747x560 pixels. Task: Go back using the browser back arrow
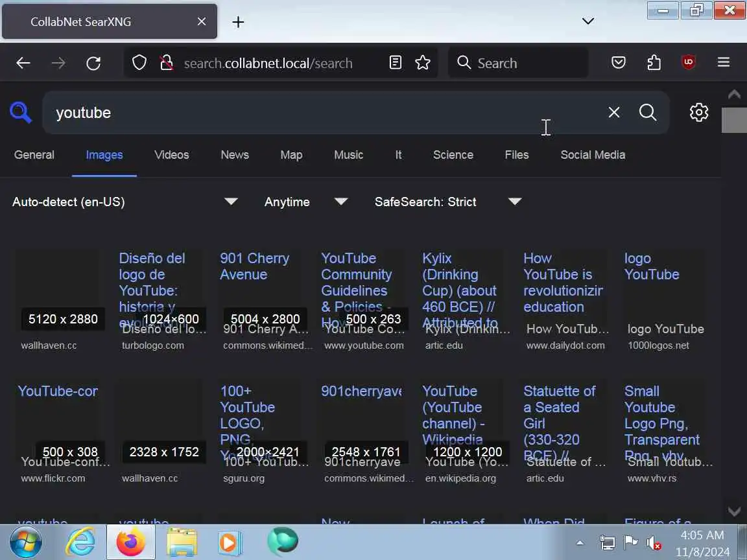pos(23,63)
